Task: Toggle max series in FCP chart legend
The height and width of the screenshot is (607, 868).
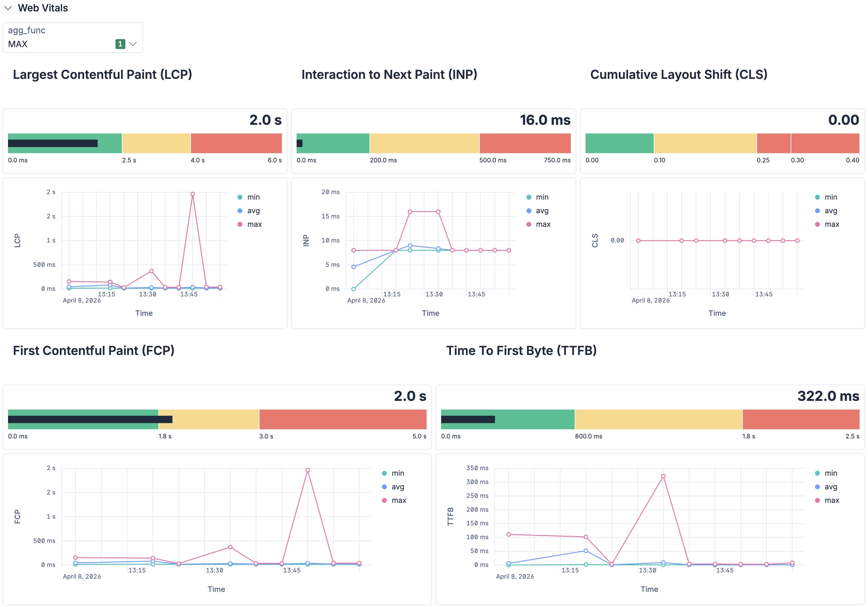Action: click(x=394, y=500)
